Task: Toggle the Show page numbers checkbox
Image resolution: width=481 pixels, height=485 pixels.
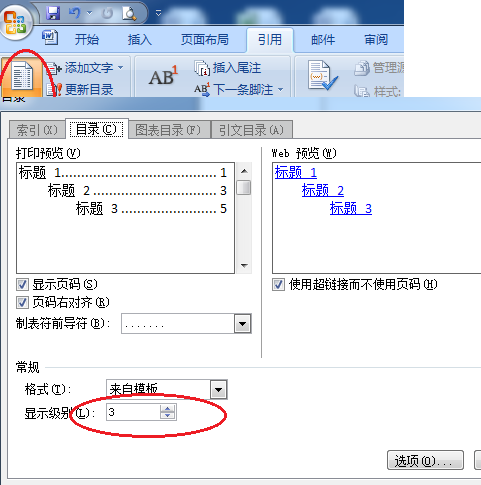Action: pyautogui.click(x=22, y=285)
